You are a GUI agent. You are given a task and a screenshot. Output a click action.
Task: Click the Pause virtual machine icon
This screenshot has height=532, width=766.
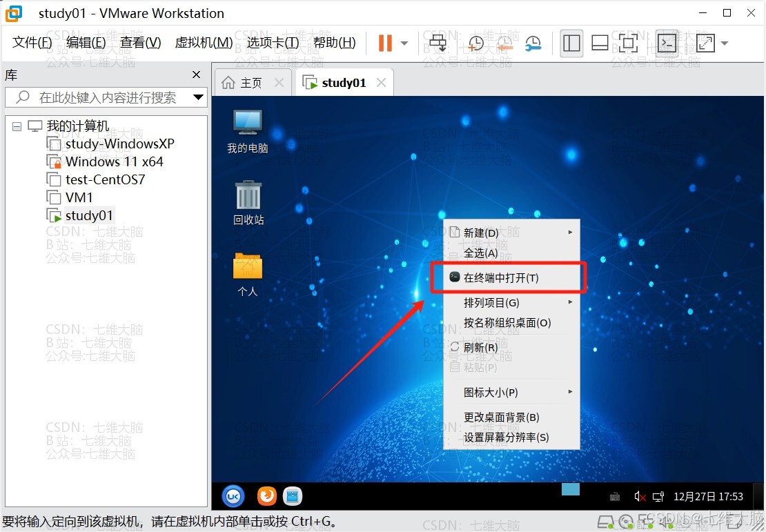click(385, 43)
